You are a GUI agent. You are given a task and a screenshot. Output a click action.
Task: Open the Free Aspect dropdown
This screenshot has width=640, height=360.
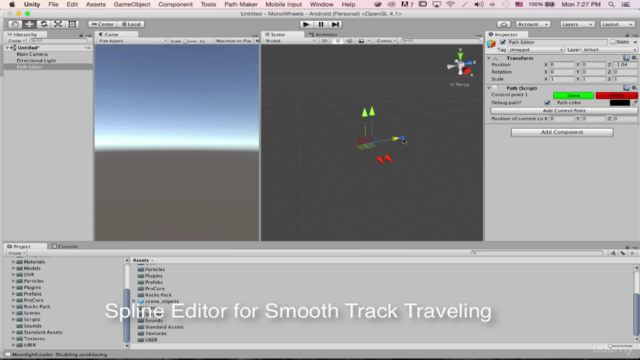[x=132, y=41]
